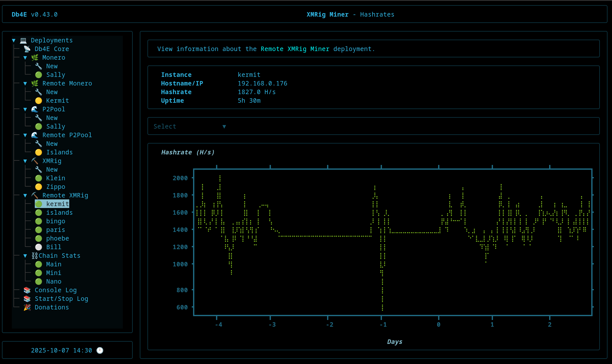Open the Mini chain stats

[x=54, y=273]
